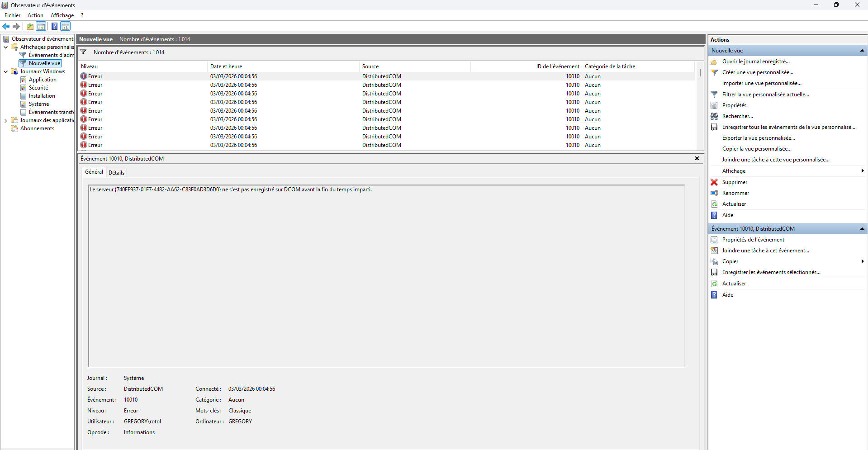Click the red X Supprimer icon
Image resolution: width=868 pixels, height=450 pixels.
(x=714, y=182)
